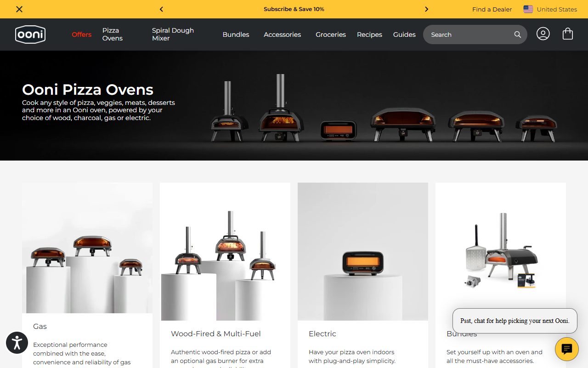Click the Ooni Pizza Ovens heading

[x=88, y=90]
